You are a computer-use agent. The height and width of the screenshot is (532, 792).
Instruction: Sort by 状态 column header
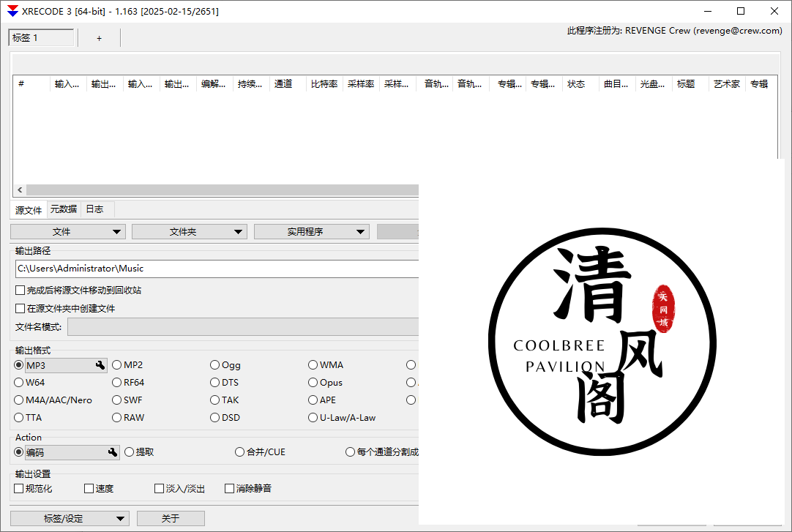coord(580,83)
